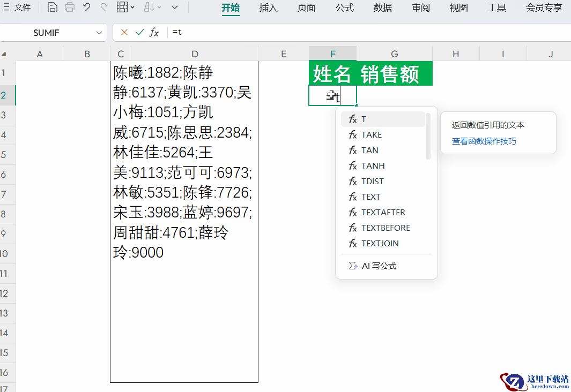Choose the TAN function suggestion
This screenshot has height=392, width=571.
(383, 150)
